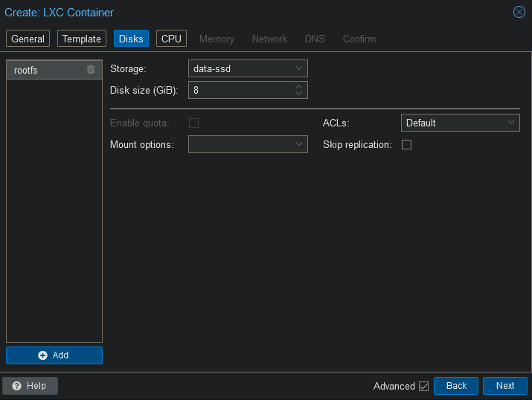
Task: Select the rootfs entry in disk list
Action: [45, 70]
